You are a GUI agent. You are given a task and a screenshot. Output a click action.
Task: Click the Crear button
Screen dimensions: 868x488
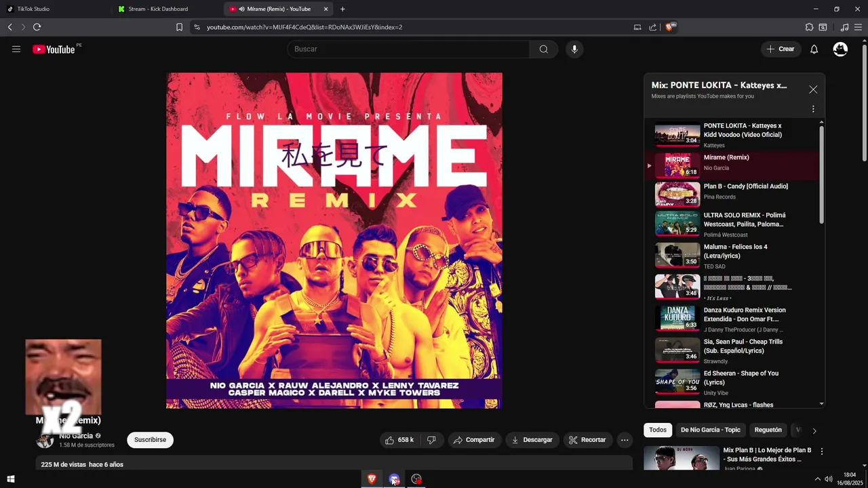(781, 49)
